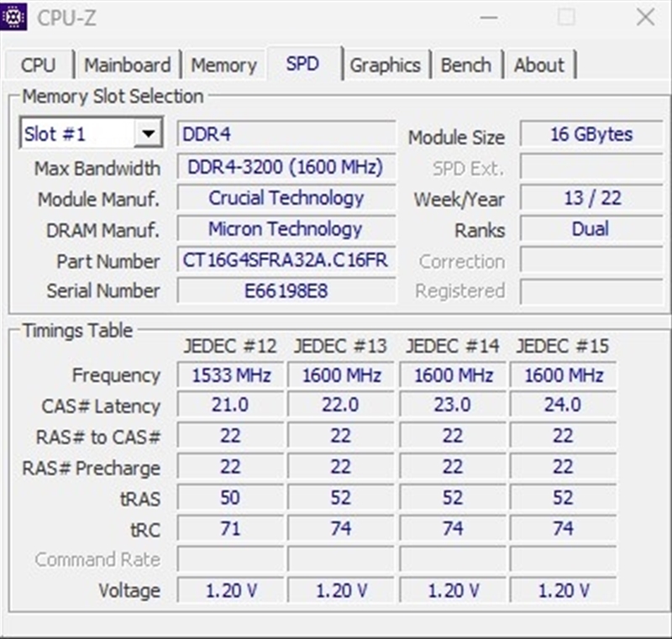Click CAS# Latency value 24.0
This screenshot has height=639, width=672.
[563, 404]
